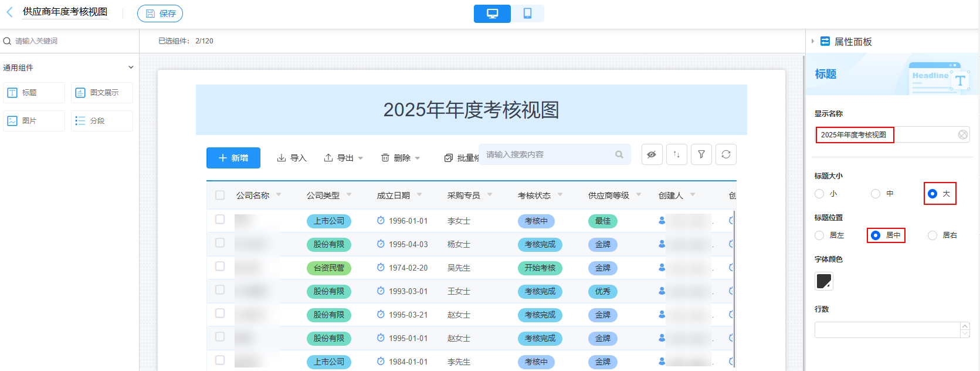Check the row dated 1993-03-01
The height and width of the screenshot is (371, 980).
(x=220, y=290)
